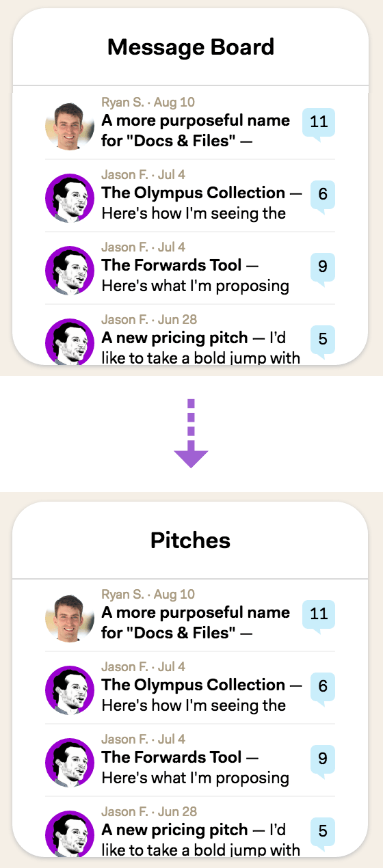Click Ryan S. avatar in Message Board card

(x=70, y=126)
